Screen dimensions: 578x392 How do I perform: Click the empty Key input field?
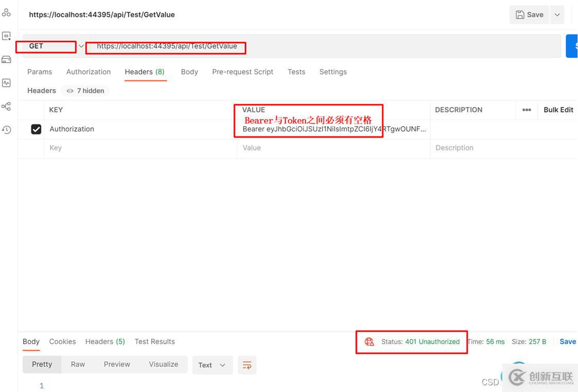[139, 148]
